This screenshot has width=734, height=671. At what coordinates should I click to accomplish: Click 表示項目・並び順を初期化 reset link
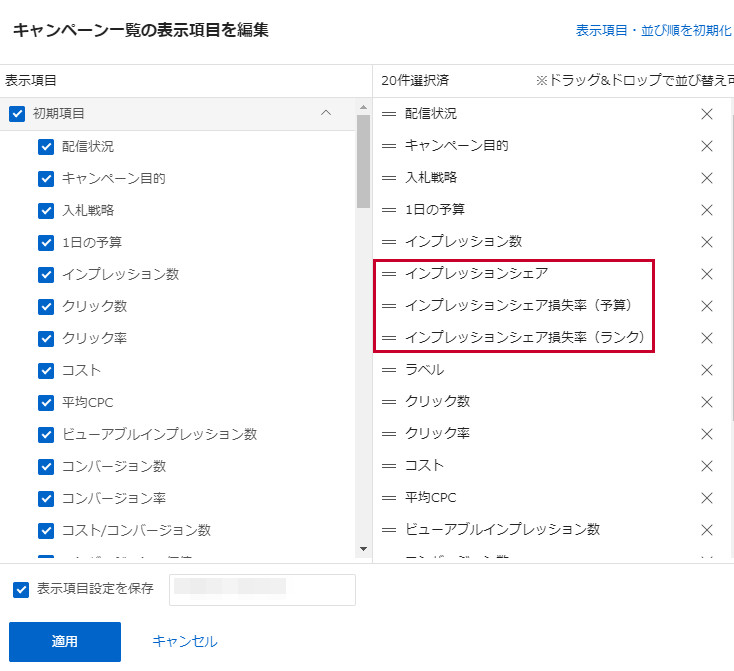[x=653, y=31]
